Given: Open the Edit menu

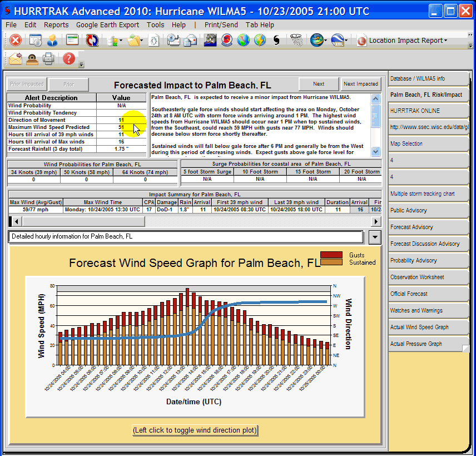Looking at the screenshot, I should pyautogui.click(x=30, y=25).
